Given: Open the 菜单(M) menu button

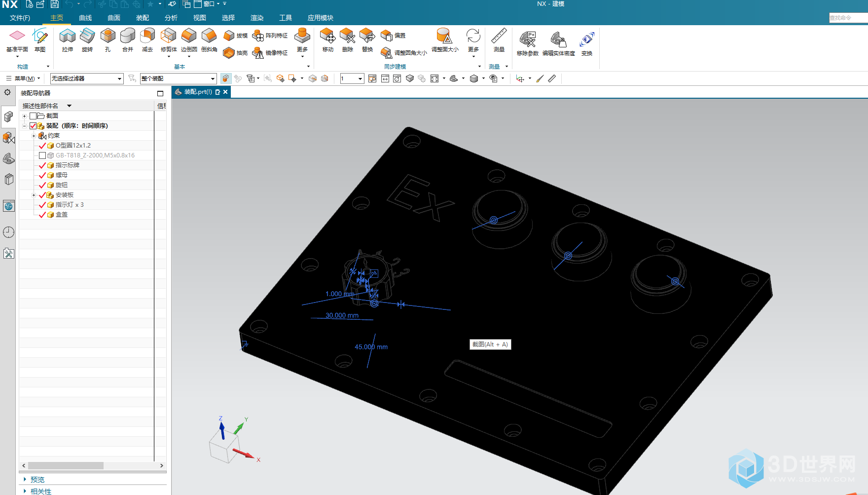Looking at the screenshot, I should [x=23, y=78].
